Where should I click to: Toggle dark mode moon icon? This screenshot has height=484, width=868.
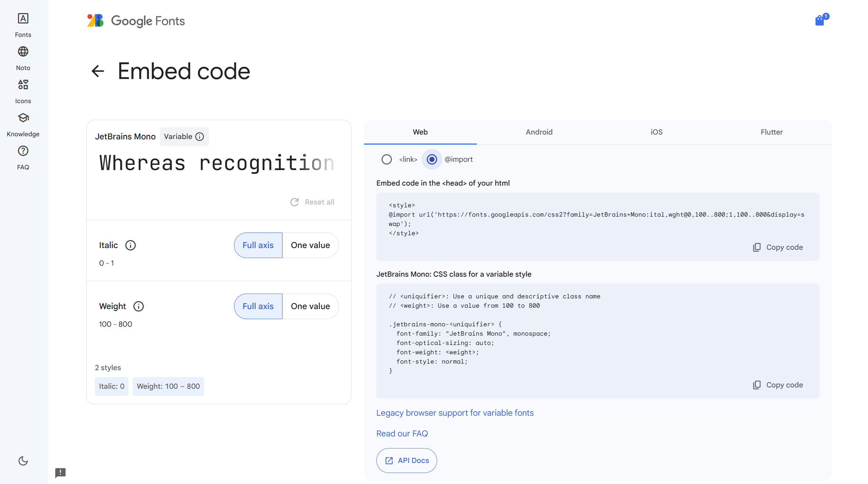23,461
